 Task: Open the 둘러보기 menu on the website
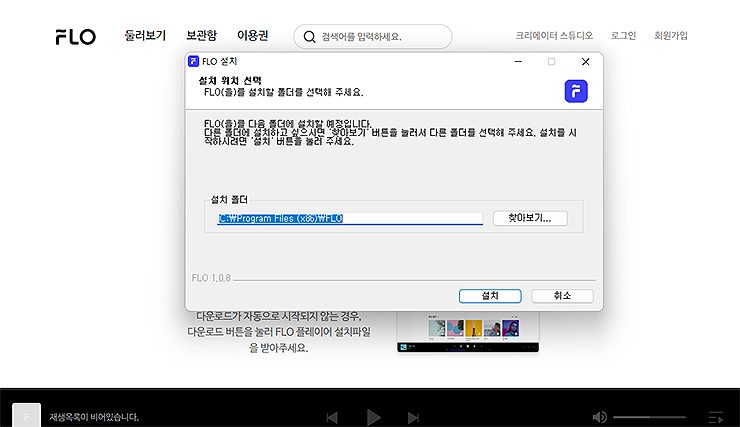click(145, 35)
